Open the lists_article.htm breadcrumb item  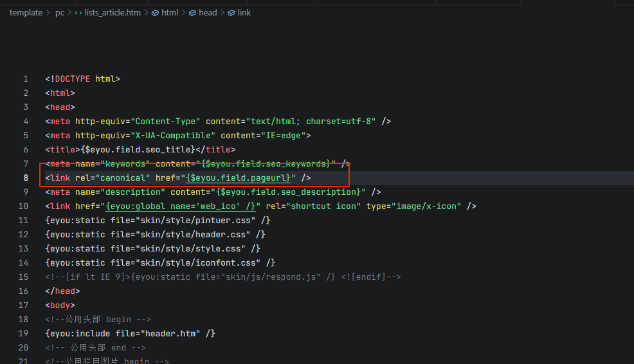point(113,12)
